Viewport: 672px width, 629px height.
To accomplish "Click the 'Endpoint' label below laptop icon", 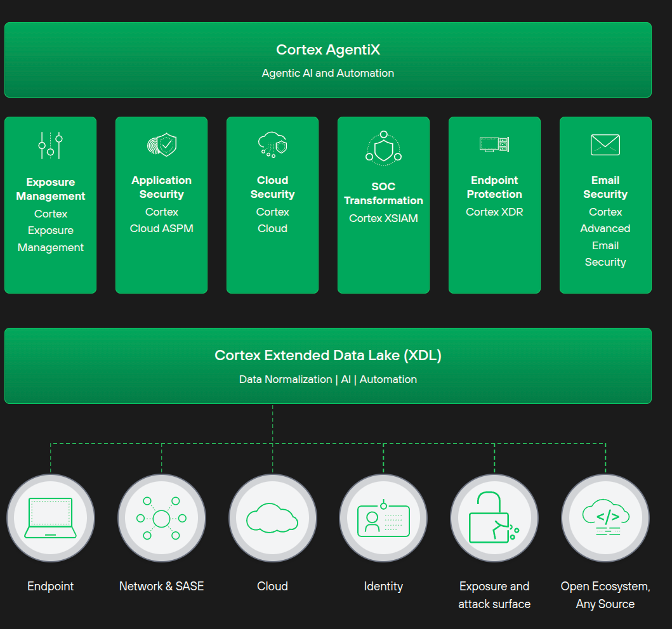I will pyautogui.click(x=51, y=586).
